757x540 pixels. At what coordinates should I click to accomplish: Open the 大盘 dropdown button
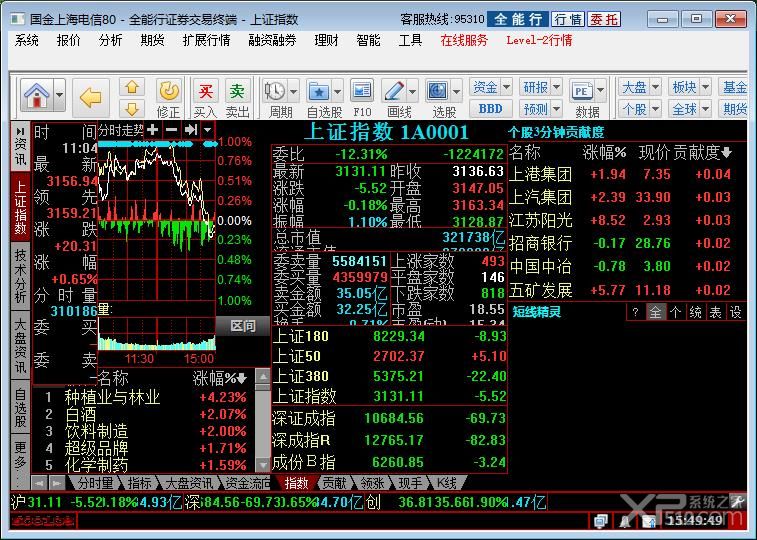click(x=640, y=87)
